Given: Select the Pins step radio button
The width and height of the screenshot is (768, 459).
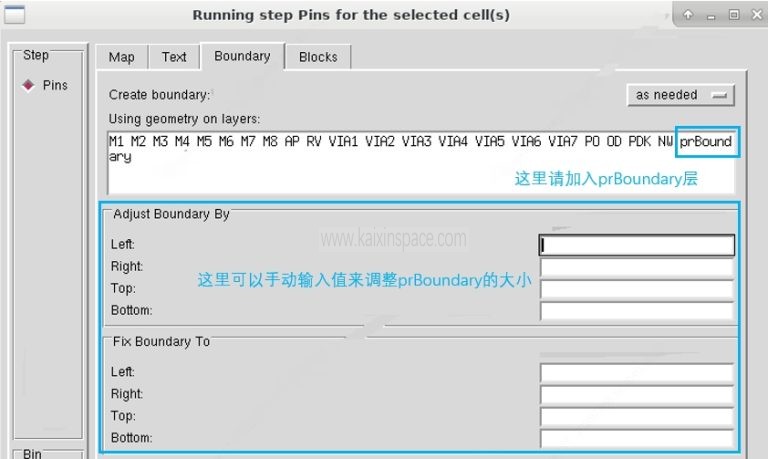Looking at the screenshot, I should [x=28, y=86].
